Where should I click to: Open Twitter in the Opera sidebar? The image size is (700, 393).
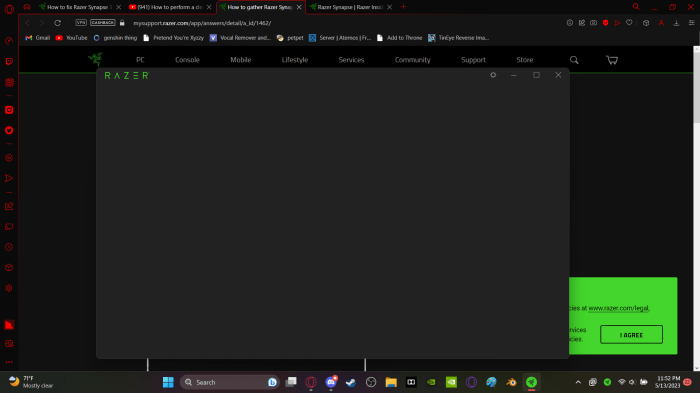tap(9, 130)
